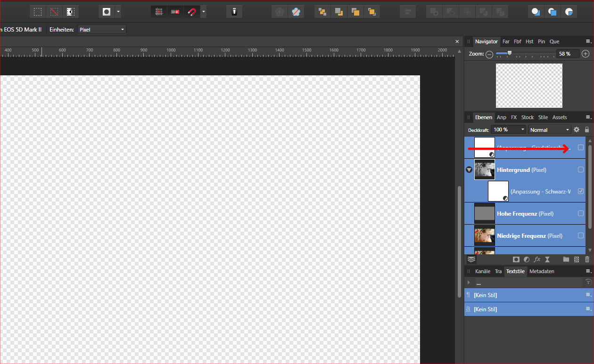Open the Normal blend mode dropdown
This screenshot has width=594, height=364.
click(550, 129)
